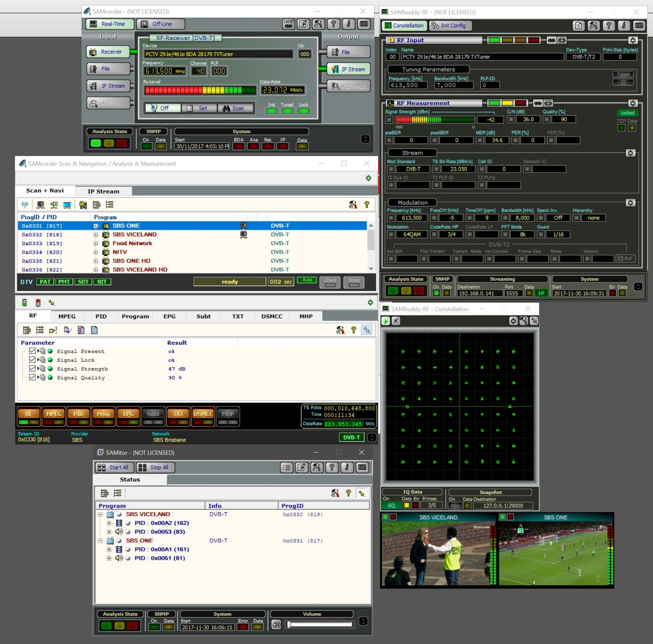Collapse the Modulation section in SAMbuddy-RF
This screenshot has height=644, width=653.
(631, 203)
